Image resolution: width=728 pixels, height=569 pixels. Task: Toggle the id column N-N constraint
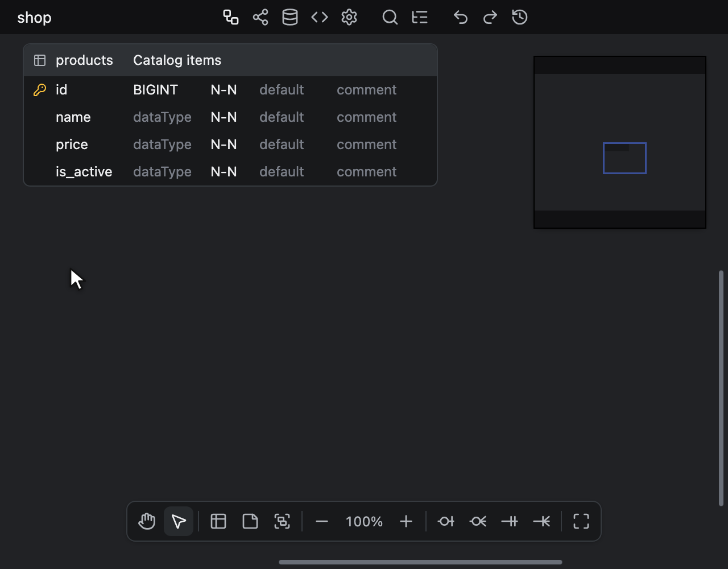point(224,90)
